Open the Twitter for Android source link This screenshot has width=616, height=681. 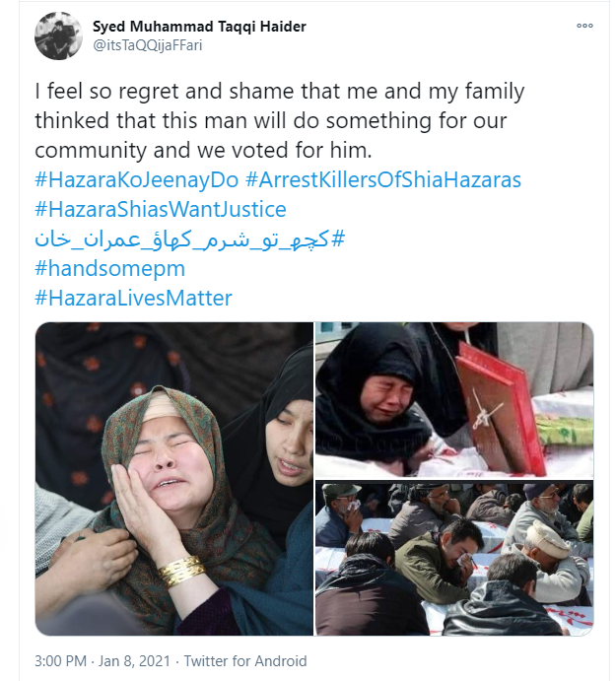pyautogui.click(x=245, y=661)
